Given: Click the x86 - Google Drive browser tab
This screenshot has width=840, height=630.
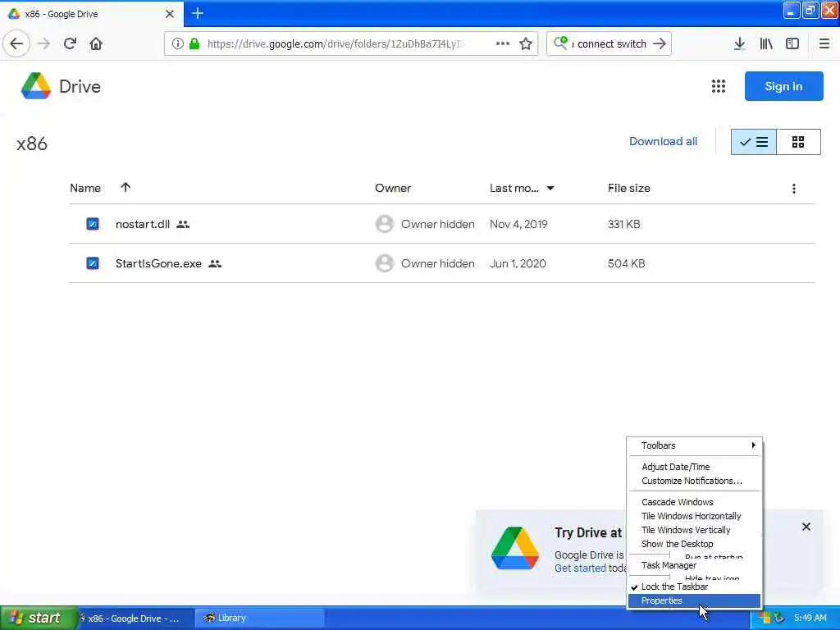Looking at the screenshot, I should [92, 13].
